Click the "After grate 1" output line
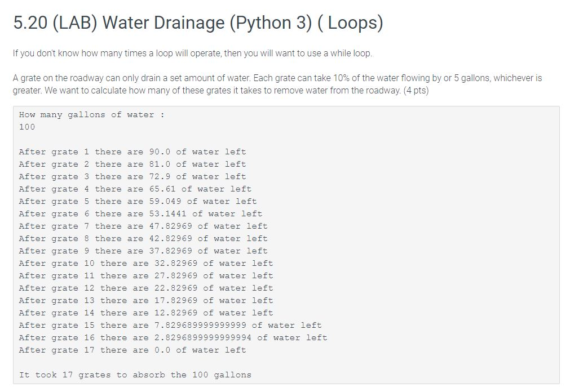The width and height of the screenshot is (570, 392). click(x=132, y=152)
